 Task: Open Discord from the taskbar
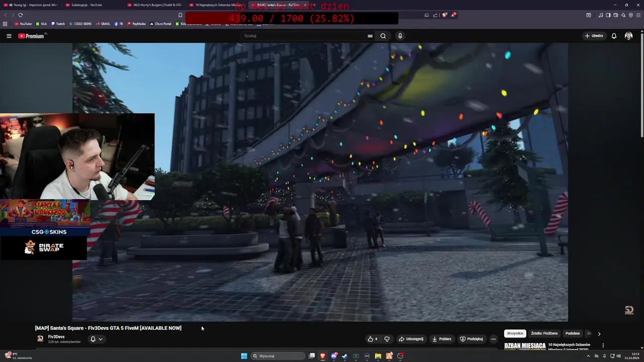tap(334, 356)
